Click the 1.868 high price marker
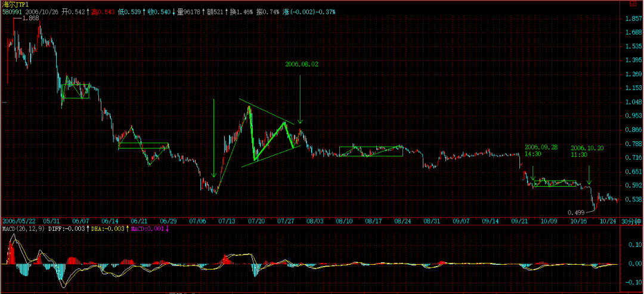644x294 pixels. tap(31, 18)
